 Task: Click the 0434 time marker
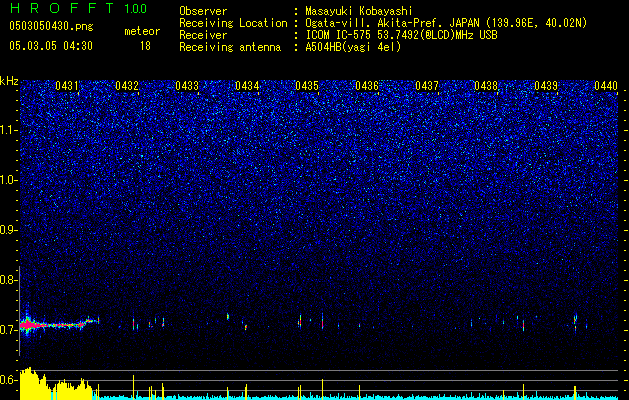[247, 86]
